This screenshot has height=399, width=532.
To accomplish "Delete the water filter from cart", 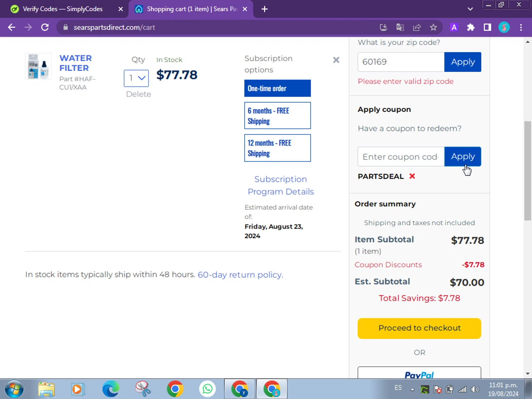I will (x=138, y=94).
